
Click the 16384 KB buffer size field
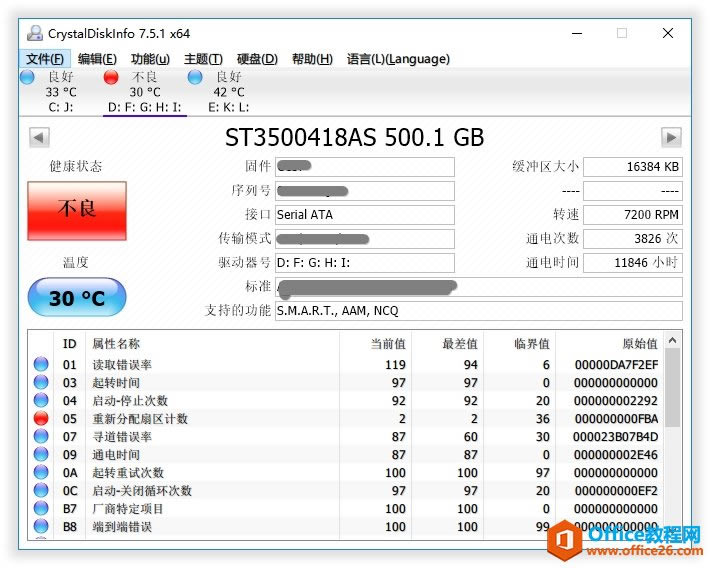(x=633, y=167)
